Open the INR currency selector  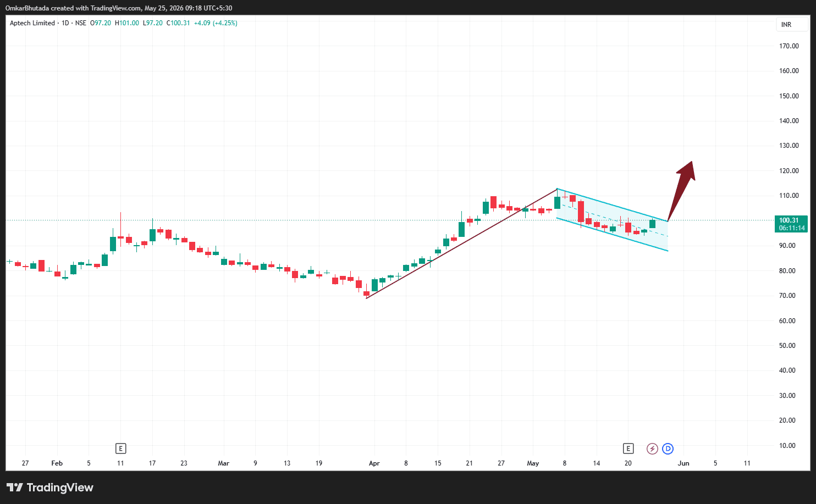coord(786,25)
